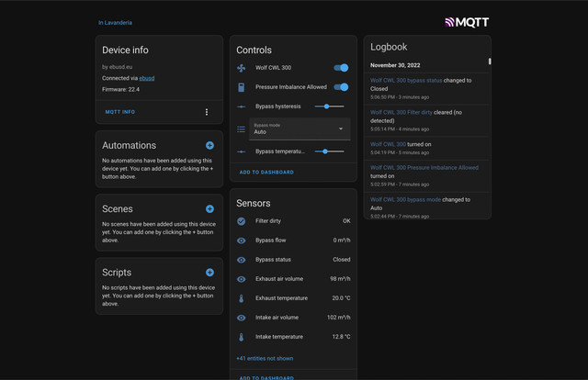This screenshot has height=380, width=588.
Task: Click the add Scripts plus icon
Action: point(209,273)
